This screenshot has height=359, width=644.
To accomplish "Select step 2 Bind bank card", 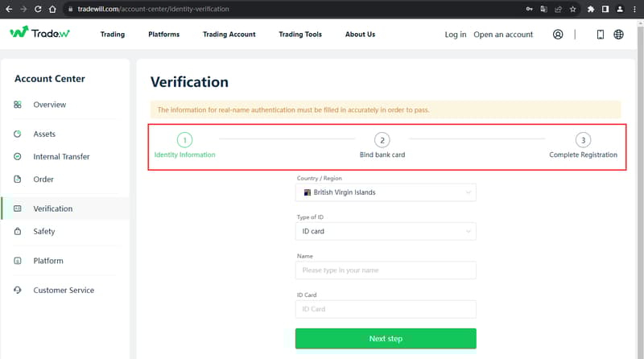I will point(382,140).
